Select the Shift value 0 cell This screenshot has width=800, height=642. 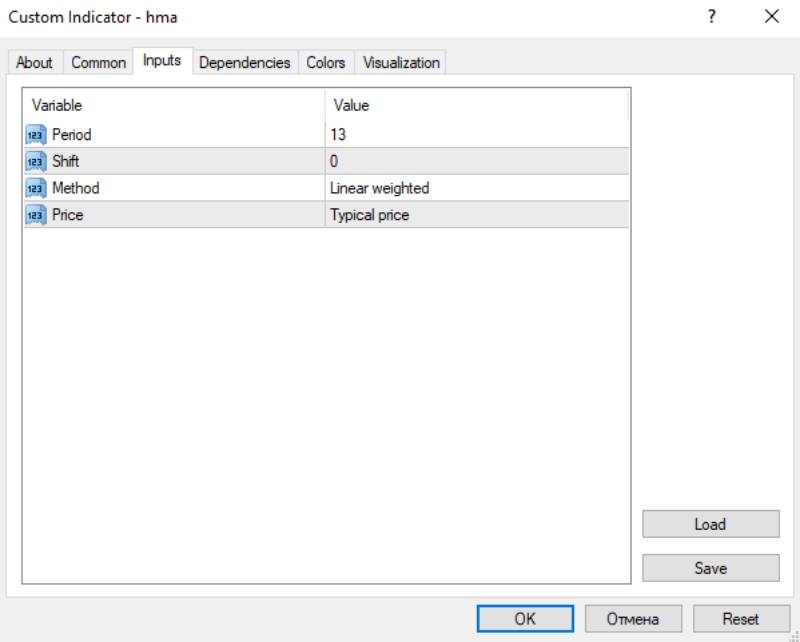(476, 161)
